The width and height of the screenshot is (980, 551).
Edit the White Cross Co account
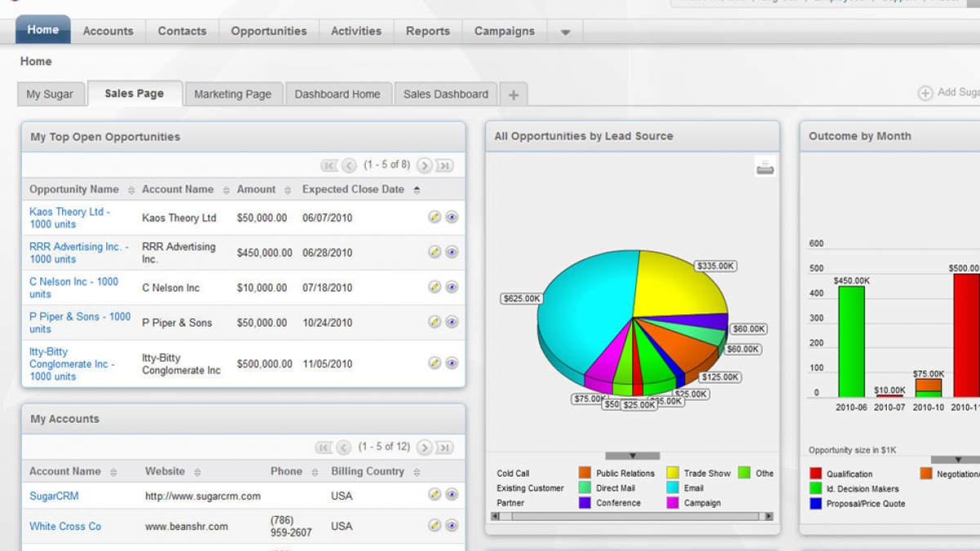[x=434, y=526]
